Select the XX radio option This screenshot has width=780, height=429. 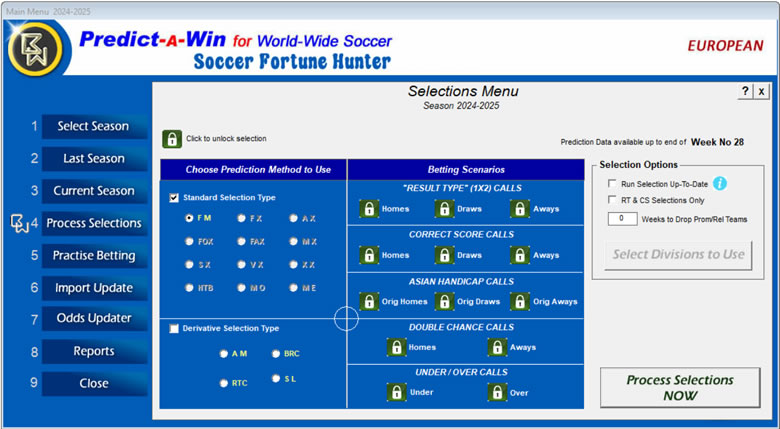pos(293,265)
